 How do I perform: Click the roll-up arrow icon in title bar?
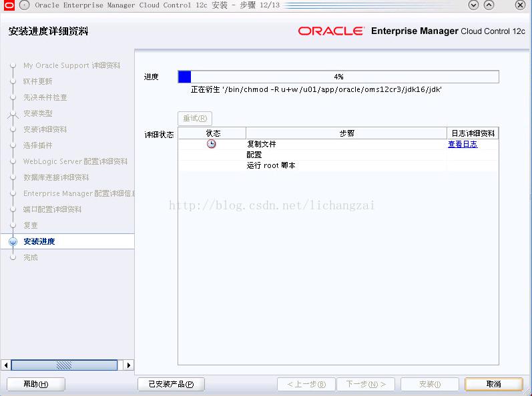tap(489, 5)
